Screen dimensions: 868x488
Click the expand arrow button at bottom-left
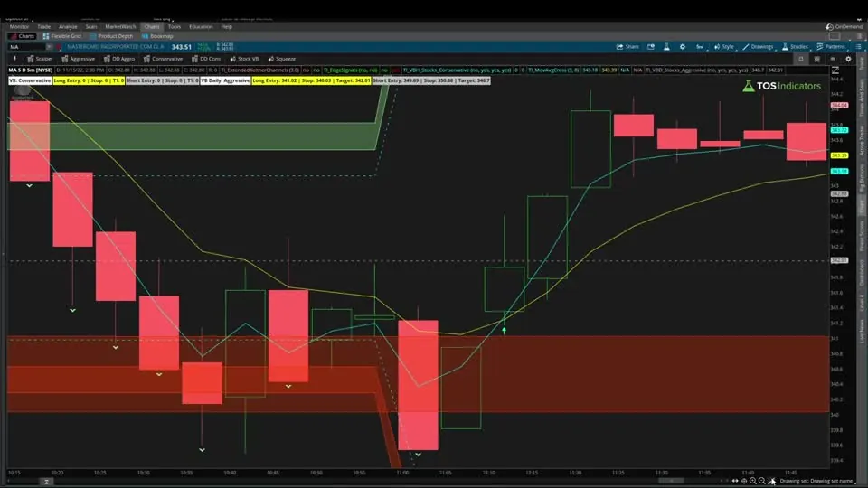(46, 482)
